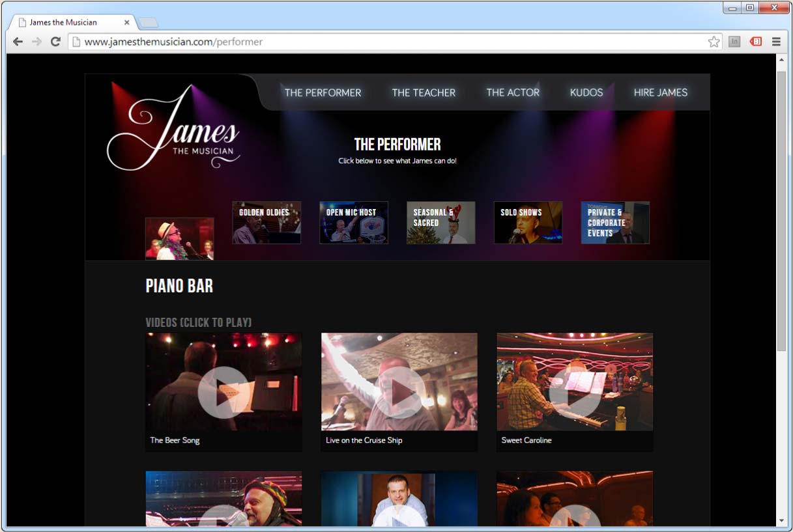Open the Chrome menu hamburger icon
The width and height of the screenshot is (793, 532).
click(x=776, y=42)
